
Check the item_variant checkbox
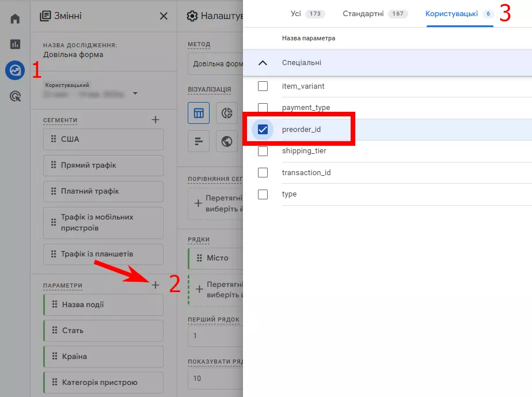[263, 86]
